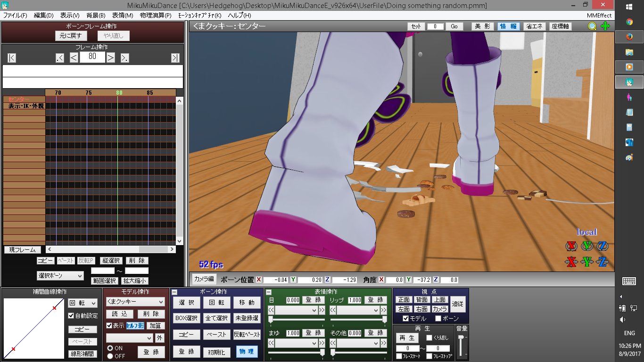Screen dimensions: 644x362
Task: Step forward one frame with > button
Action: 110,58
